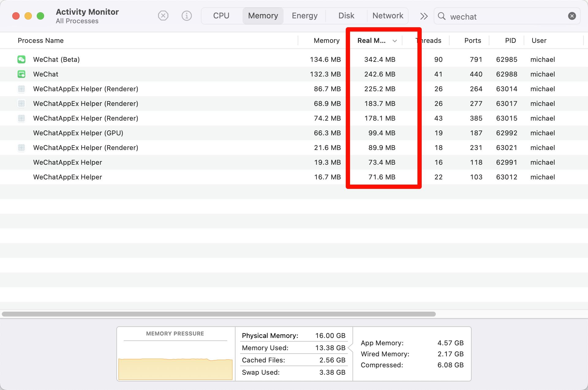Click the All Processes subtitle
Screen dimensions: 588x390
pyautogui.click(x=77, y=21)
